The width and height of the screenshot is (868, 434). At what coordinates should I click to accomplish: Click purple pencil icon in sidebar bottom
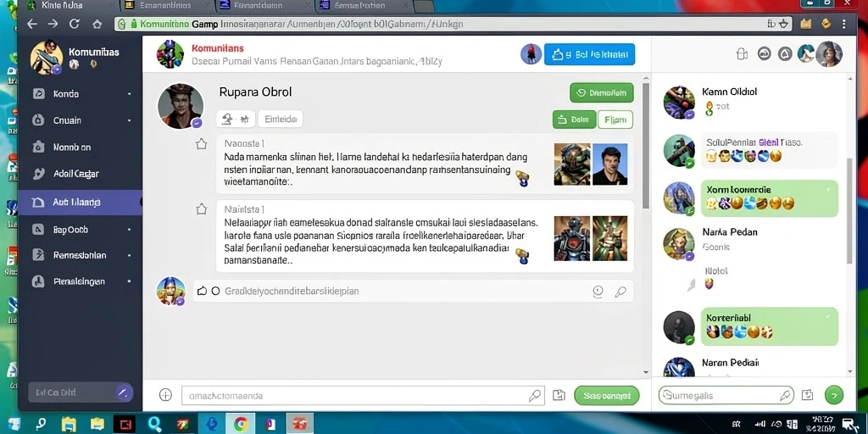pyautogui.click(x=124, y=393)
